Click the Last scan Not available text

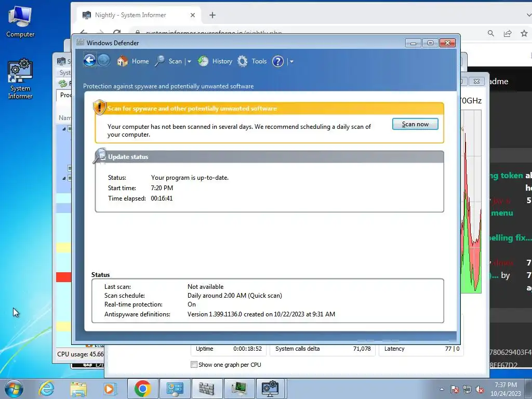[x=206, y=287]
